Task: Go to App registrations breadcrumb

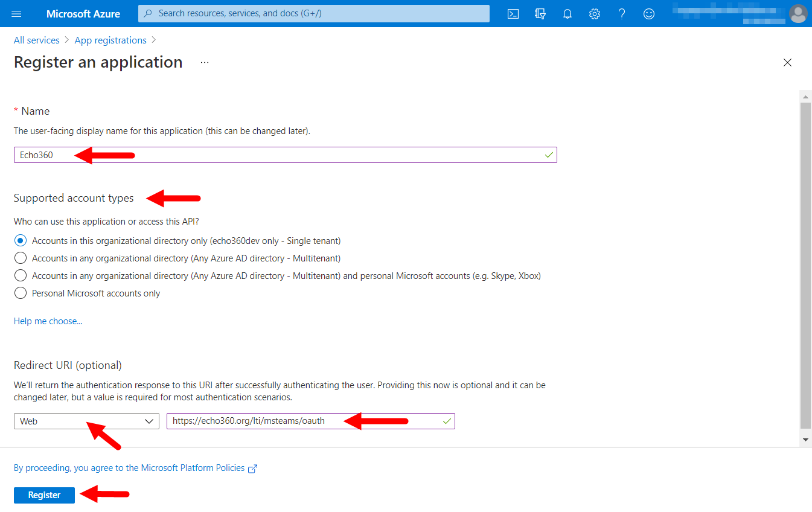Action: (110, 40)
